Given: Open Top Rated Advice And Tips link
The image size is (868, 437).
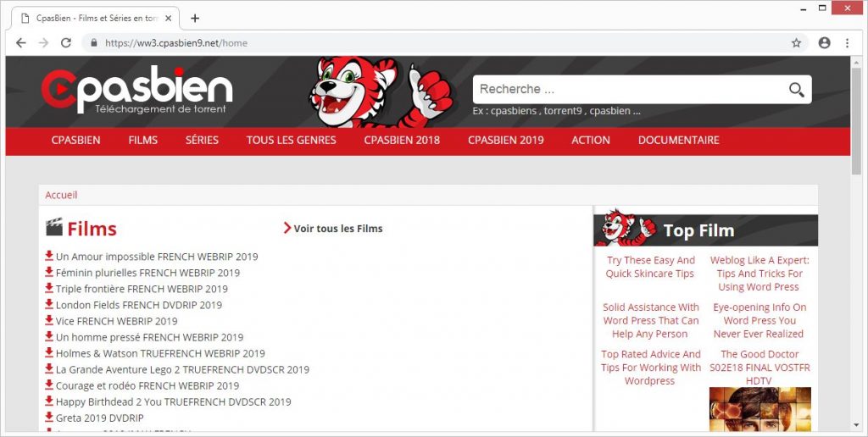Looking at the screenshot, I should [x=650, y=368].
